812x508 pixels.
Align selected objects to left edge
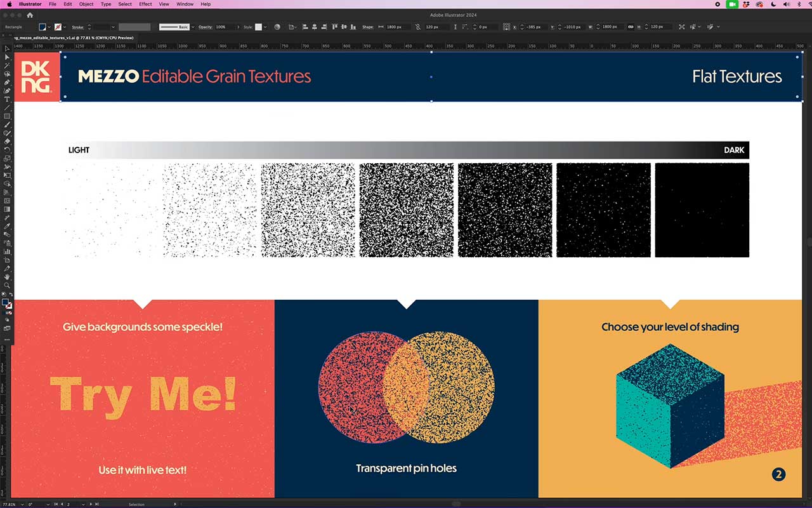click(x=305, y=27)
